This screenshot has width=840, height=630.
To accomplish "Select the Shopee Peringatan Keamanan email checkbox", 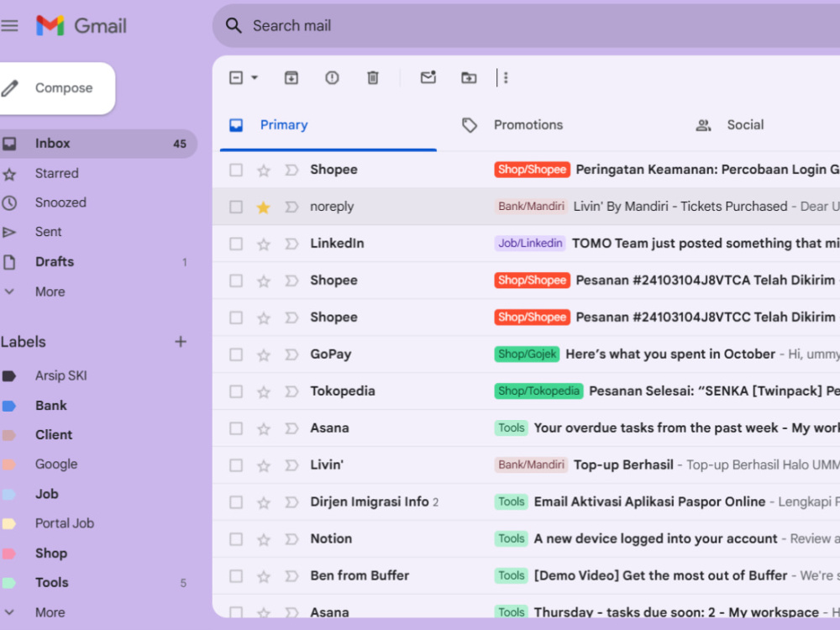I will (x=236, y=171).
